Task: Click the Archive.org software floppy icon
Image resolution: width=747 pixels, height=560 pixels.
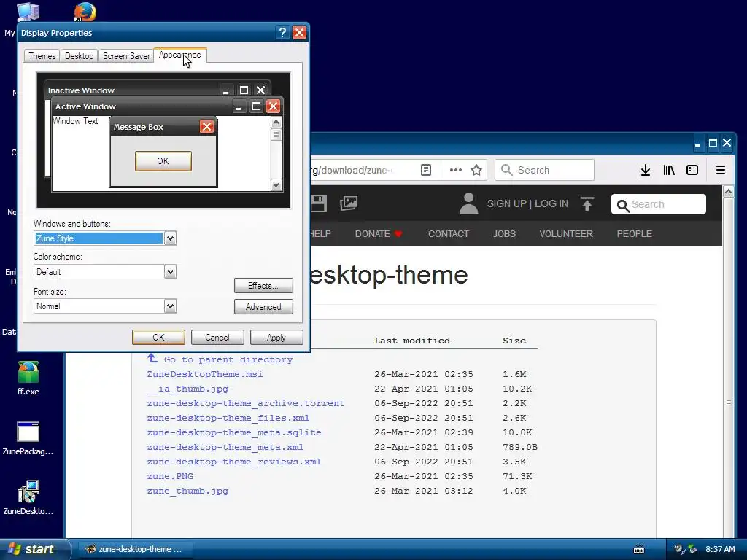Action: [x=318, y=203]
